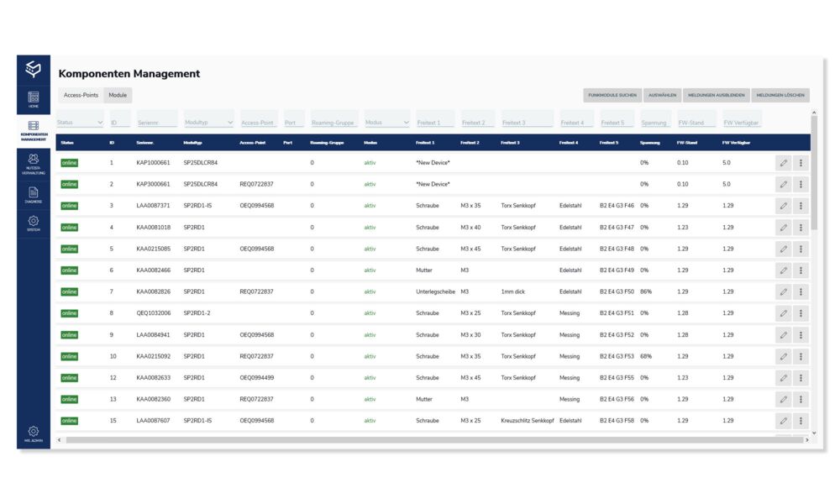
Task: Switch to the Access-Points tab
Action: [x=81, y=95]
